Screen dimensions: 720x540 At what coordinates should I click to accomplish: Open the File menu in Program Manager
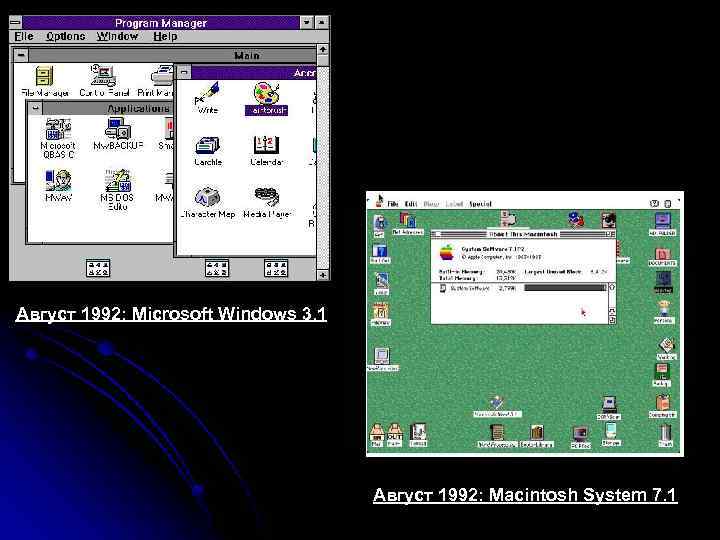pos(24,36)
